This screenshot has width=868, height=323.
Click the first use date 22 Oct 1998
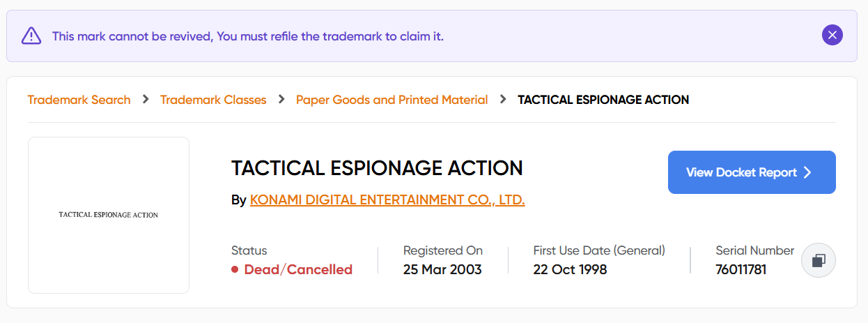point(571,270)
